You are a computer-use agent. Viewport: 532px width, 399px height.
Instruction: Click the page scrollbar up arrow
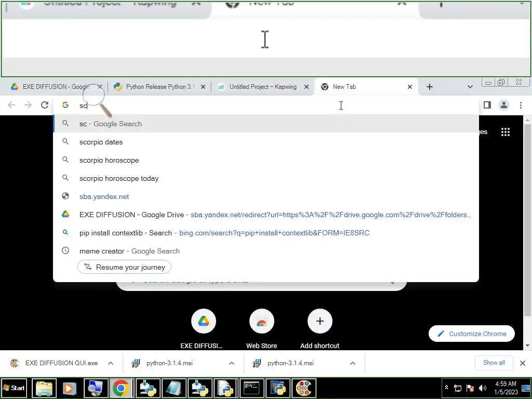click(x=528, y=119)
